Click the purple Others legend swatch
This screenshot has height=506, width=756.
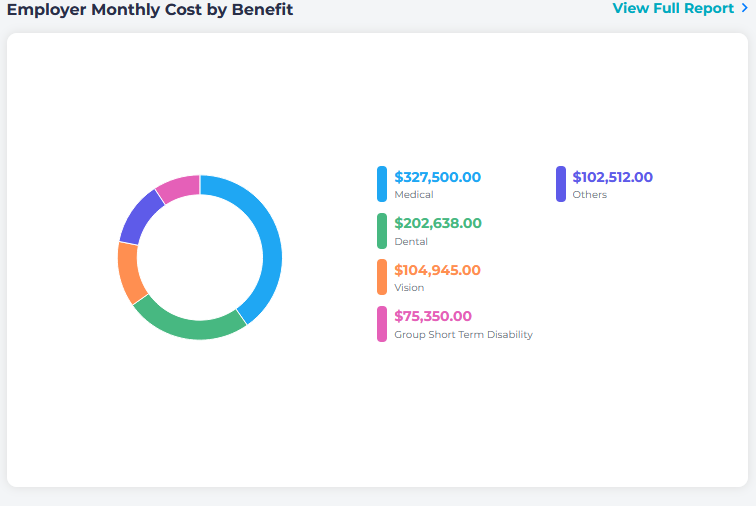pos(561,184)
